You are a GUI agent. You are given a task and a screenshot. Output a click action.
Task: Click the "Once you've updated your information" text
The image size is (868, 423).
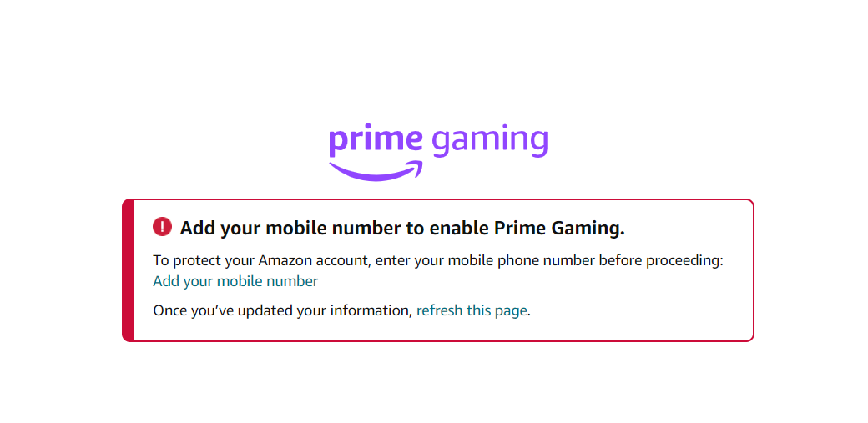(x=282, y=310)
